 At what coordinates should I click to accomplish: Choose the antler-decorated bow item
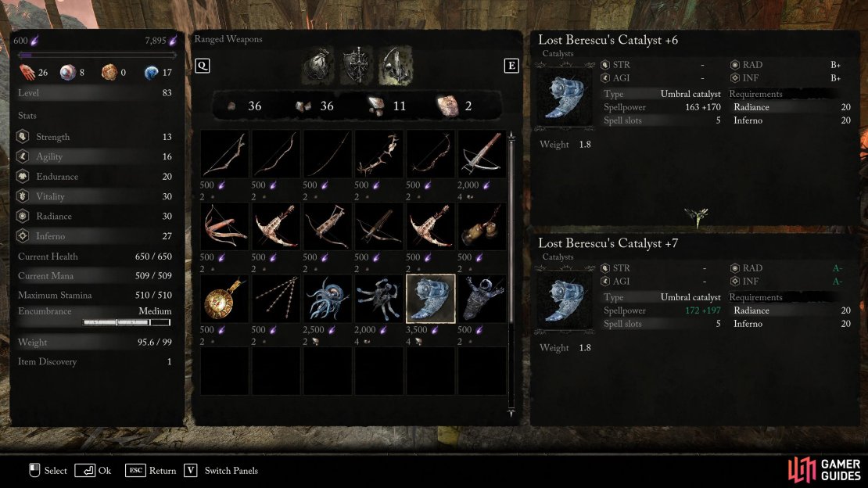tap(378, 154)
